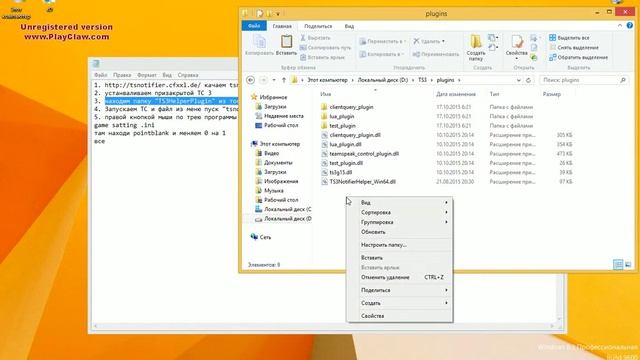640x360 pixels.
Task: Select clientquery_plugin.dll file
Action: 351,135
